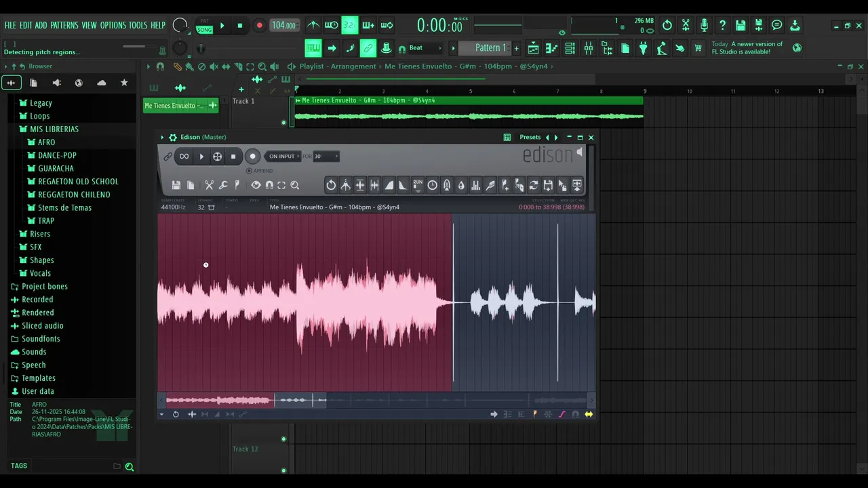The height and width of the screenshot is (488, 868).
Task: Toggle loop recording mode
Action: [387, 26]
